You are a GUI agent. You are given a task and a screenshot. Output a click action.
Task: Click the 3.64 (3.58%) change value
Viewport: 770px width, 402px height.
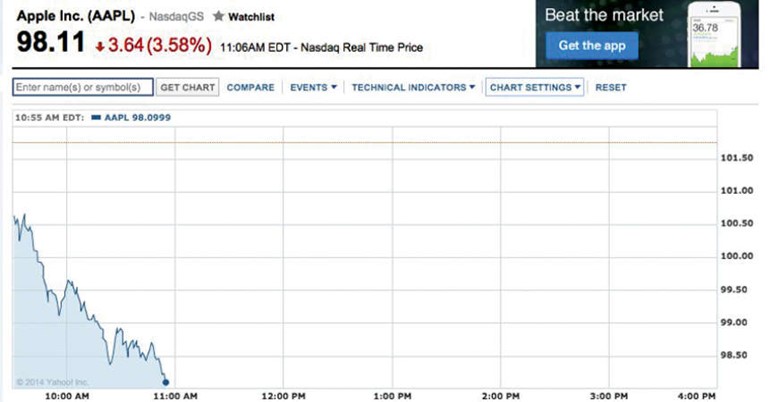tap(160, 45)
